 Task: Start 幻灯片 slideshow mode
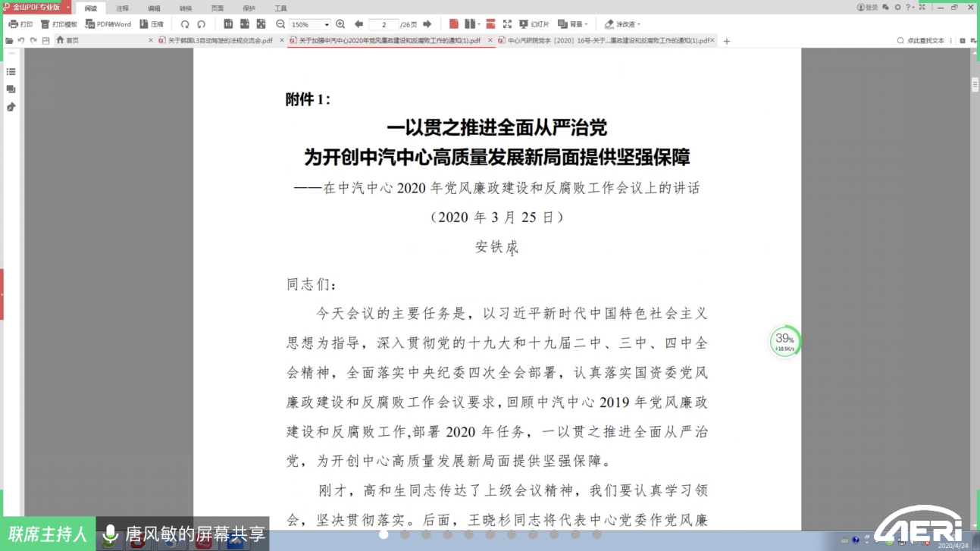pos(534,24)
